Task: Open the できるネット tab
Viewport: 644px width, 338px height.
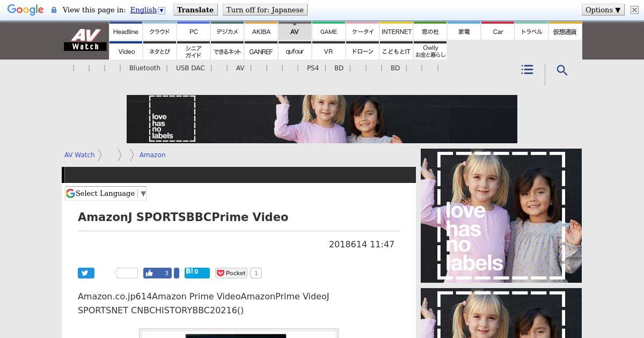Action: 228,51
